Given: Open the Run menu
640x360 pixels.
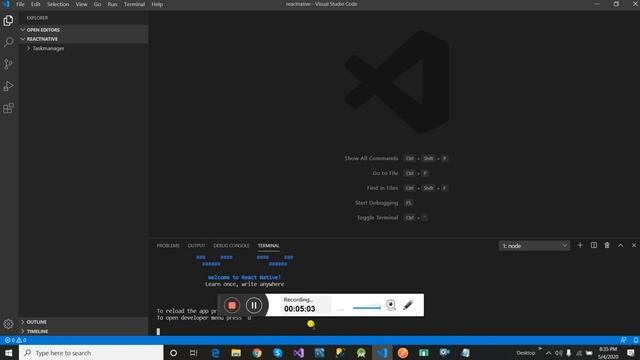Looking at the screenshot, I should tap(112, 4).
